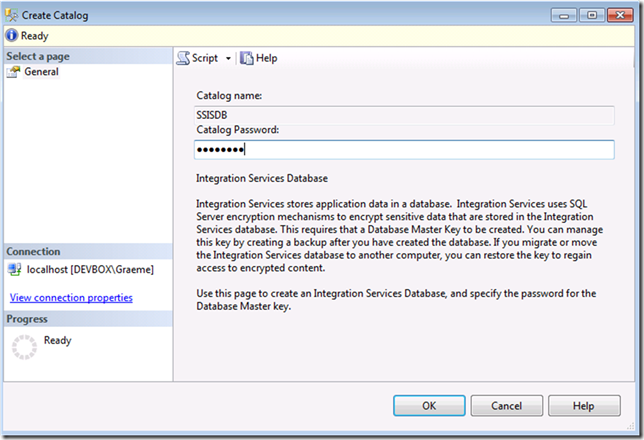Click the localhost server connection icon
This screenshot has width=644, height=440.
click(14, 270)
